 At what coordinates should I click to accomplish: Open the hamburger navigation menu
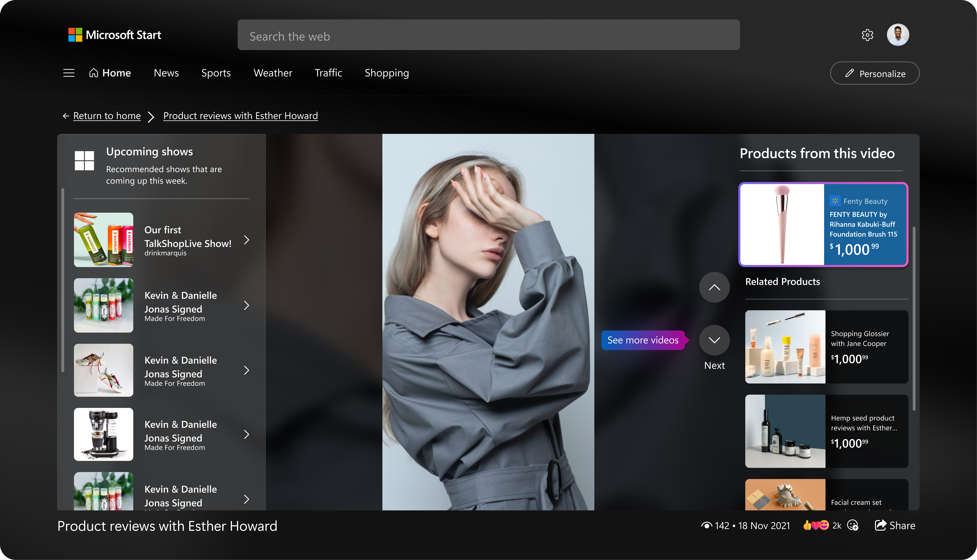(x=69, y=73)
